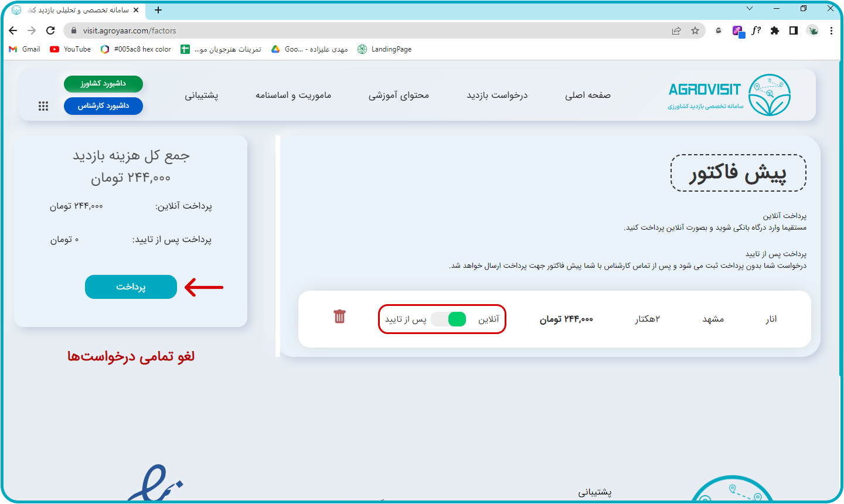Reload the page

(x=50, y=30)
